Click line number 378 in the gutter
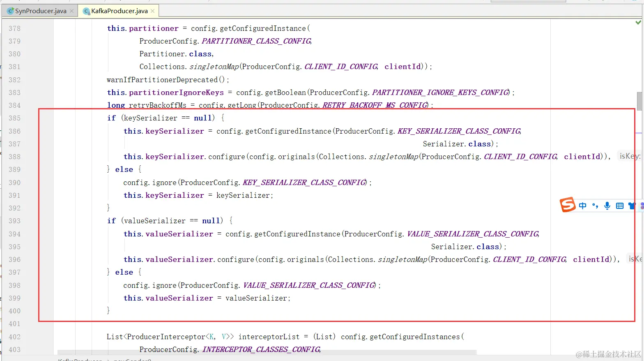The width and height of the screenshot is (644, 361). 14,28
